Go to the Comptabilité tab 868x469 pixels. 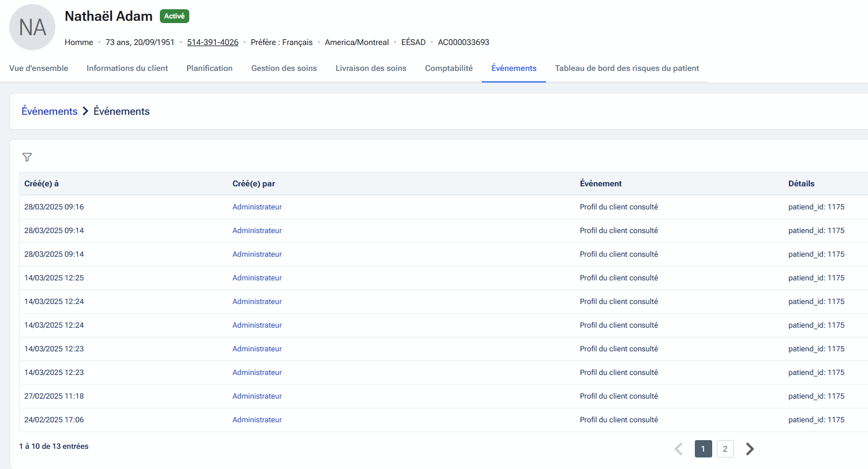tap(449, 68)
